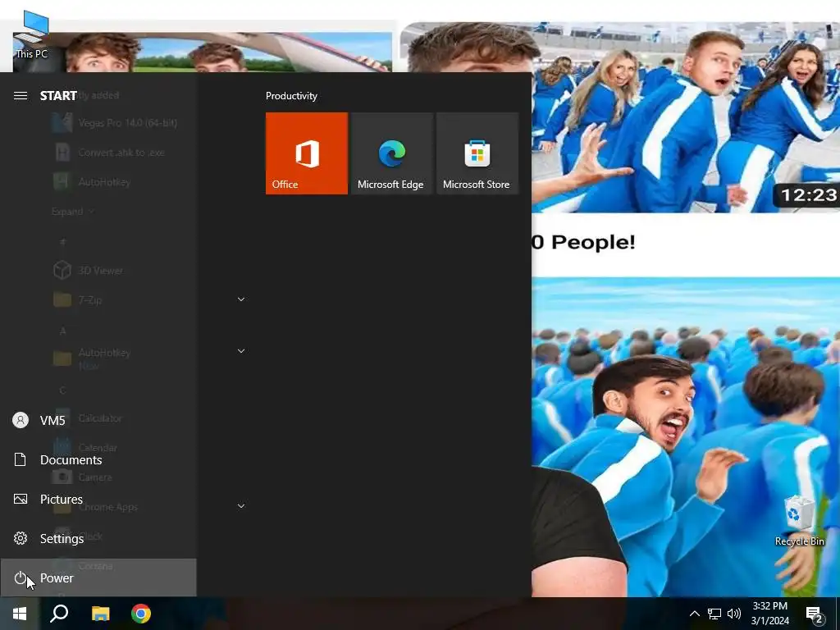This screenshot has height=630, width=840.
Task: Click the Power option
Action: (x=98, y=577)
